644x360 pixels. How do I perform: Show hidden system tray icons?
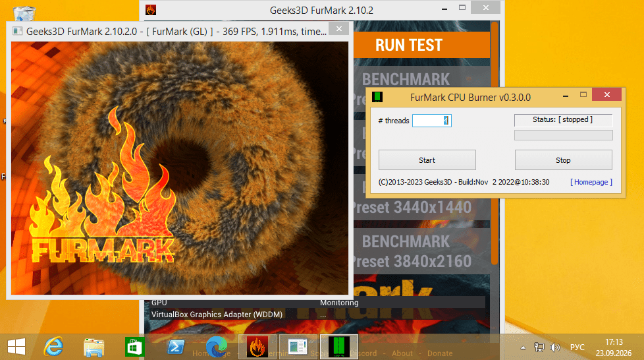(523, 347)
